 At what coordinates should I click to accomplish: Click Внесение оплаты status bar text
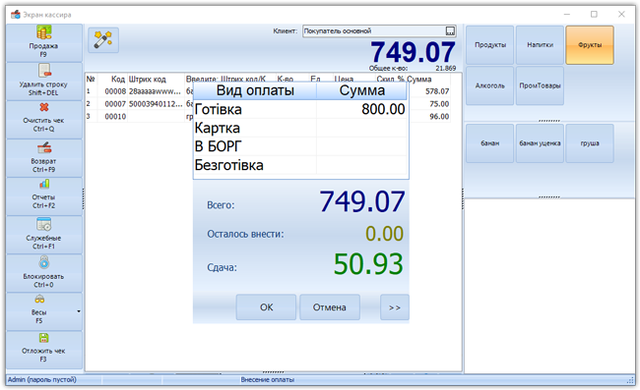click(x=267, y=380)
